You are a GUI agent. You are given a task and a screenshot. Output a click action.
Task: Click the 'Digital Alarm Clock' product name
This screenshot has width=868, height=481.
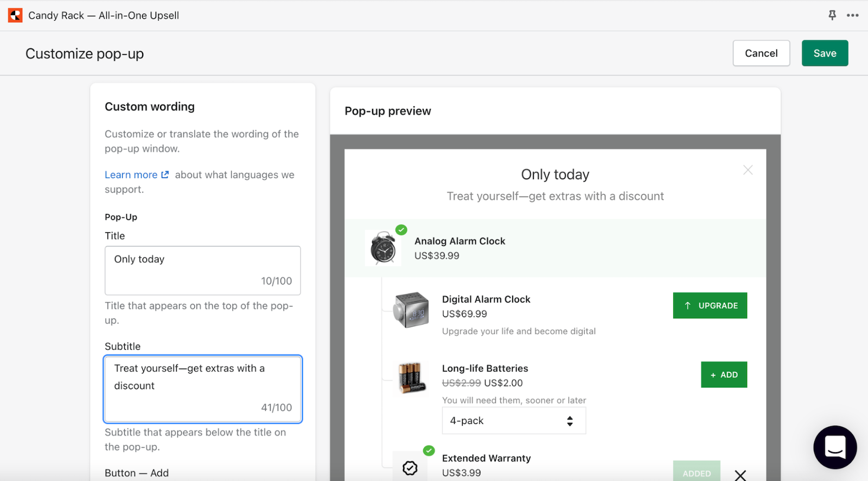(486, 299)
